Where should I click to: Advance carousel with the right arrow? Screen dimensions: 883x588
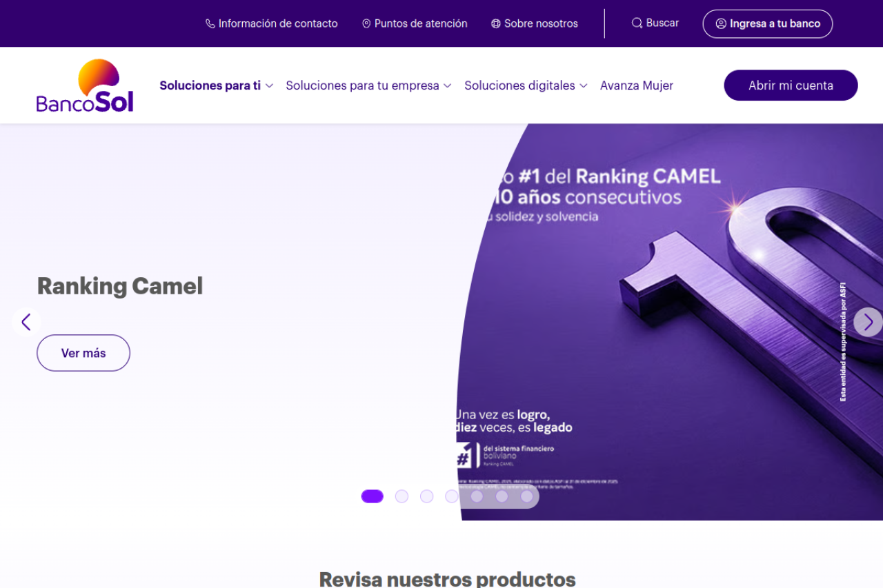868,322
